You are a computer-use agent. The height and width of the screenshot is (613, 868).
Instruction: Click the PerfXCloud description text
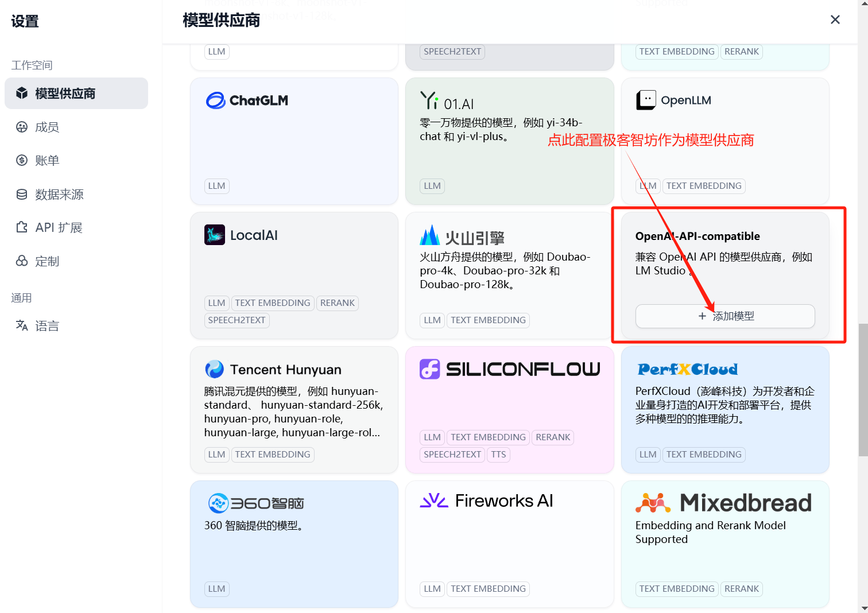click(x=725, y=405)
